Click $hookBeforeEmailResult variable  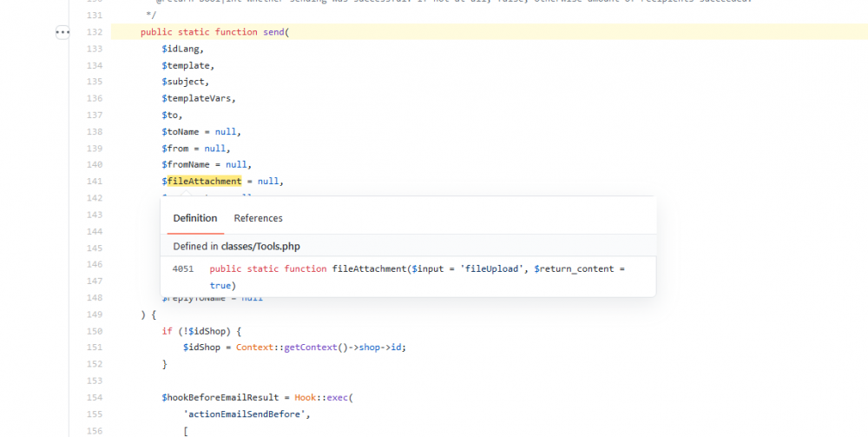point(220,397)
